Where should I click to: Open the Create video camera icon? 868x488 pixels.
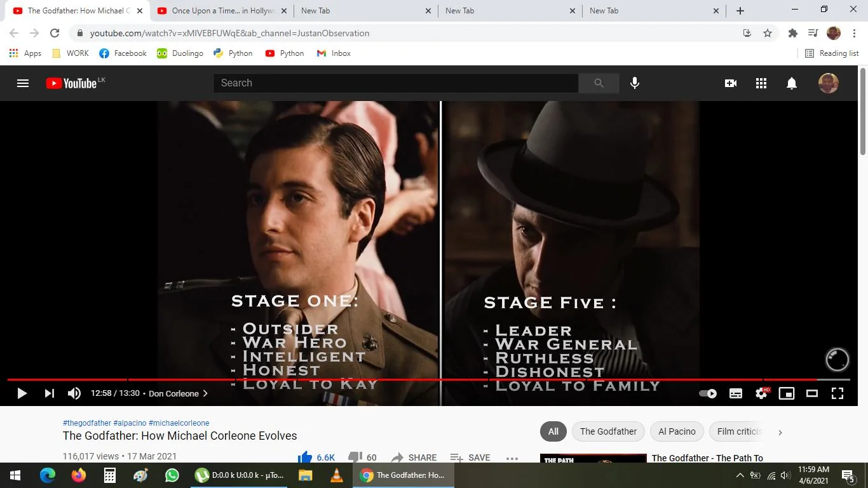(731, 83)
